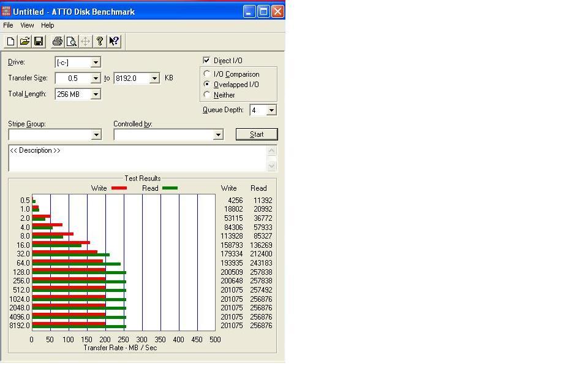
Task: Open the Total Length 256 MB dropdown
Action: (96, 94)
